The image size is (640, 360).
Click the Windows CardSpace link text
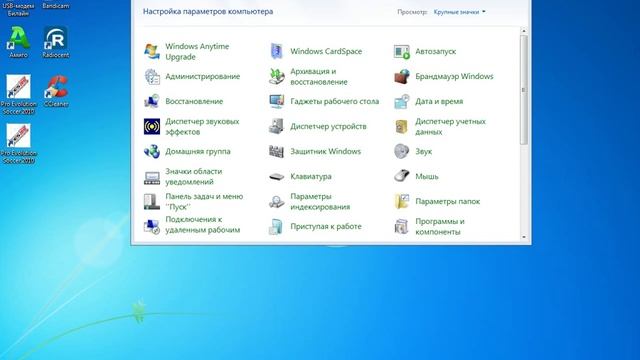click(326, 51)
